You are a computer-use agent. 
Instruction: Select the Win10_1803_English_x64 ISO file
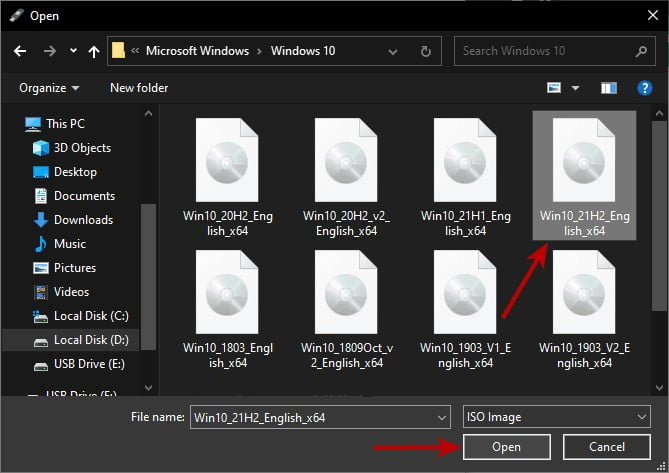tap(227, 309)
